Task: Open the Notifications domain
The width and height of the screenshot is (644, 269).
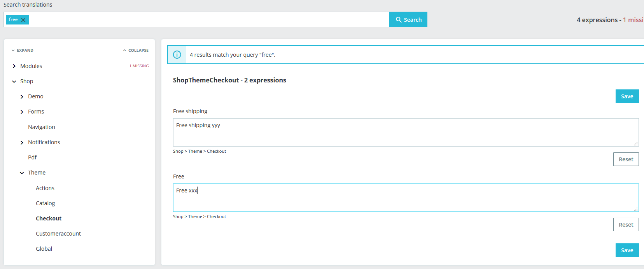Action: click(x=44, y=142)
